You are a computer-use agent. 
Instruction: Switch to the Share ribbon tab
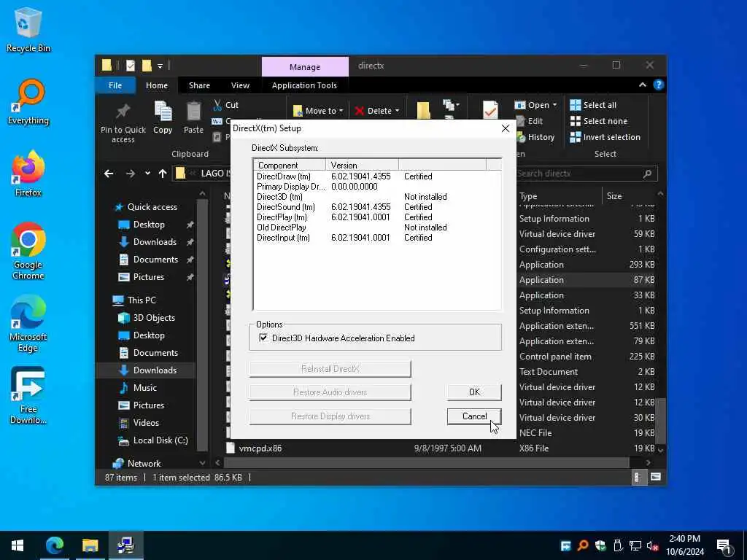[199, 85]
